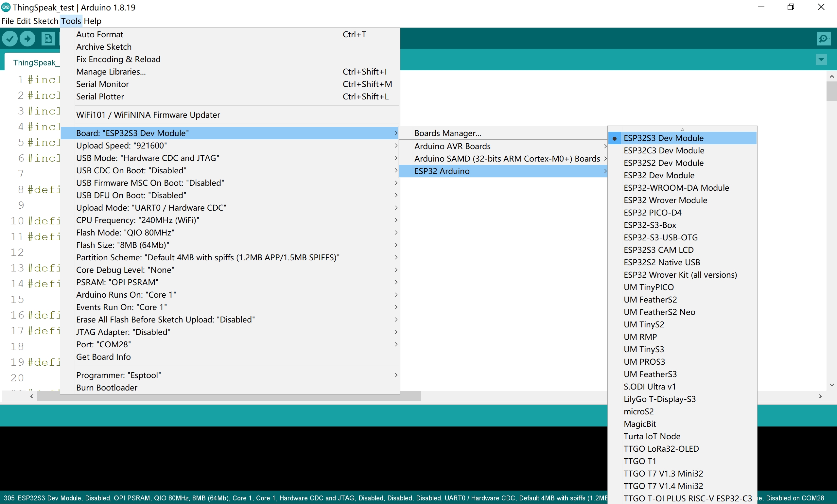The width and height of the screenshot is (837, 504).
Task: Select ESP32C3 Dev Module board
Action: (x=682, y=150)
